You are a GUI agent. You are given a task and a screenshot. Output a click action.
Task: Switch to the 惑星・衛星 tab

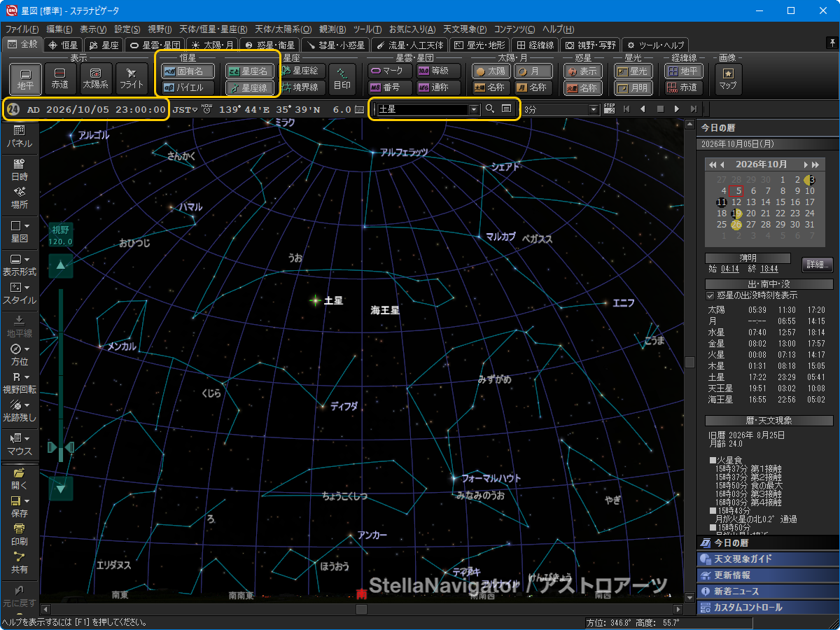pos(269,44)
